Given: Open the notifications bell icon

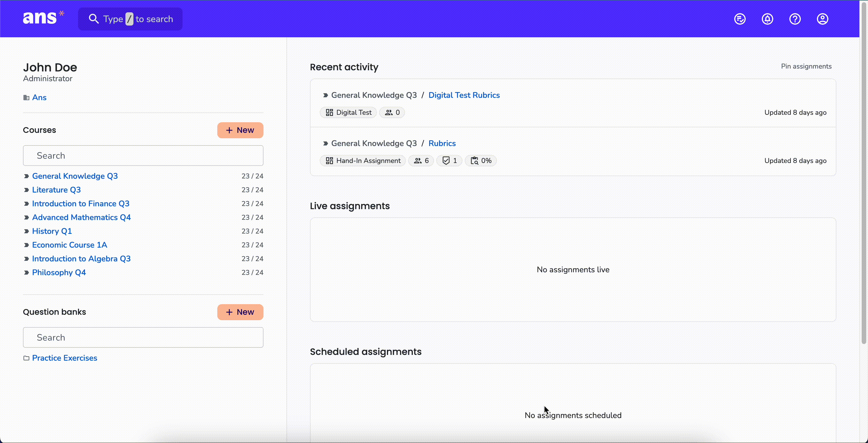Looking at the screenshot, I should (767, 19).
